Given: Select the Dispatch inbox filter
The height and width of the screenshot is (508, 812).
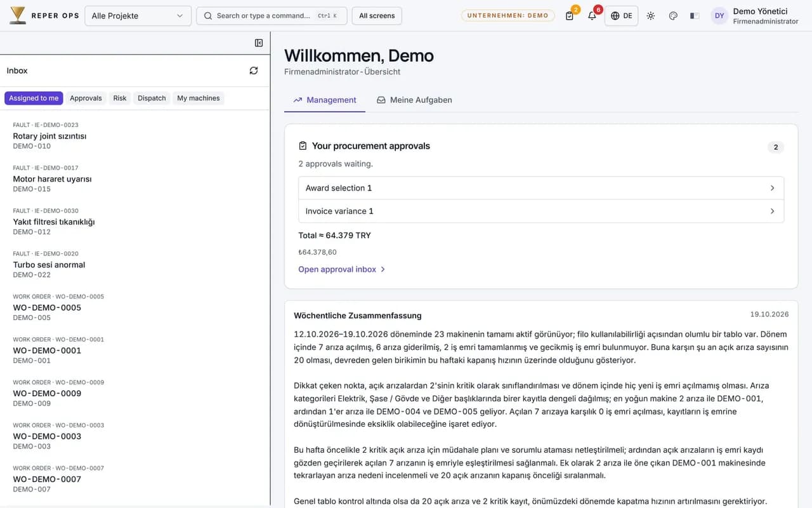Looking at the screenshot, I should coord(152,98).
